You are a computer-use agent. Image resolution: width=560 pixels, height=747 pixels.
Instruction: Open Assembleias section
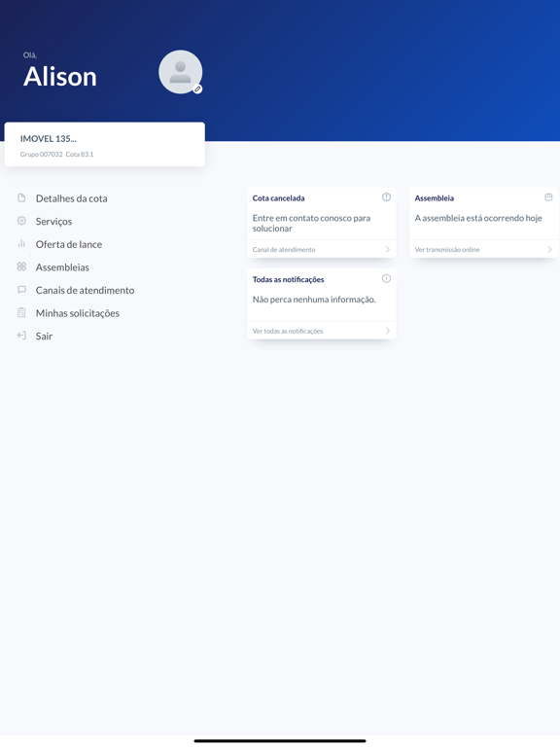(x=62, y=267)
